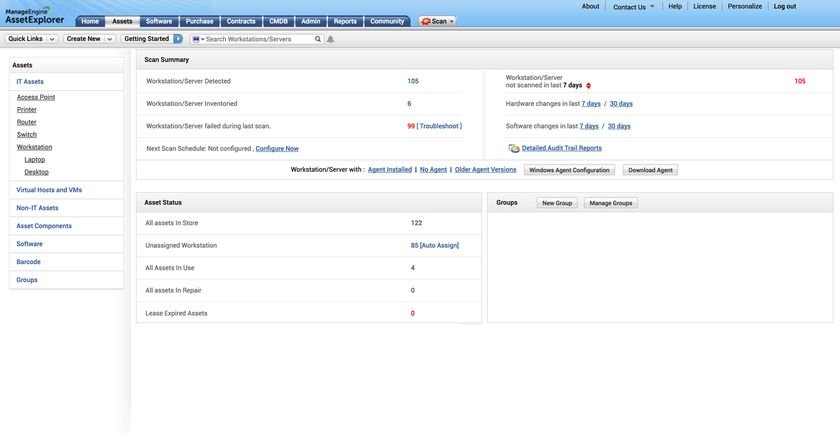Open the Reports tab

click(x=345, y=21)
